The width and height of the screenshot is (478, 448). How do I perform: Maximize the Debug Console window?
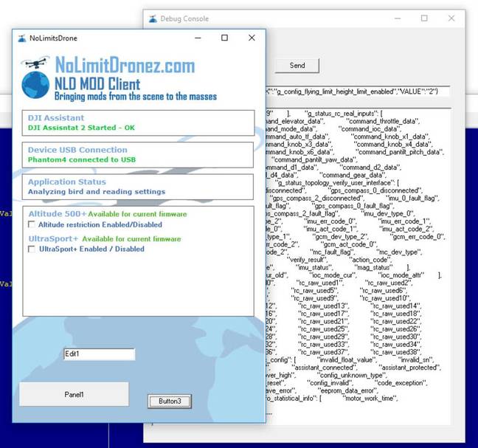(424, 18)
